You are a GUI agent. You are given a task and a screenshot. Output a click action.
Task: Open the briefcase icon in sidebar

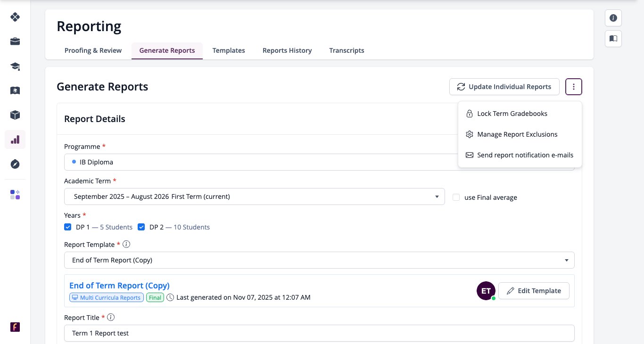15,41
